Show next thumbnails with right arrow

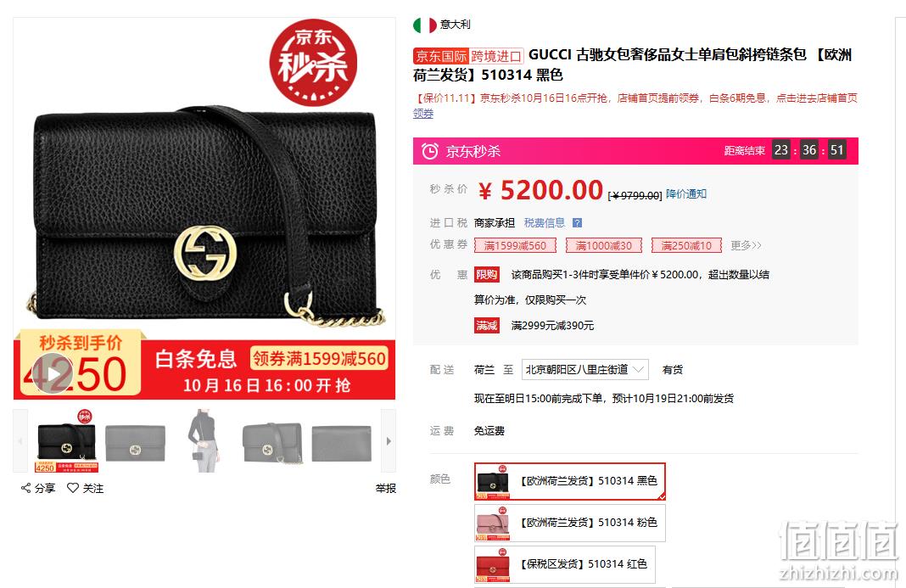coord(389,441)
